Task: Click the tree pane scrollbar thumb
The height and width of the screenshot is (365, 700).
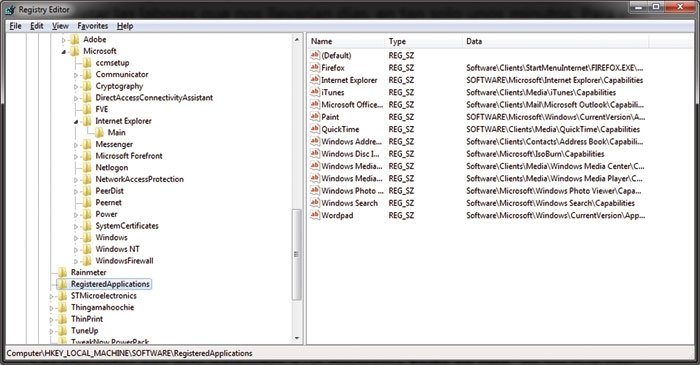Action: pyautogui.click(x=296, y=254)
